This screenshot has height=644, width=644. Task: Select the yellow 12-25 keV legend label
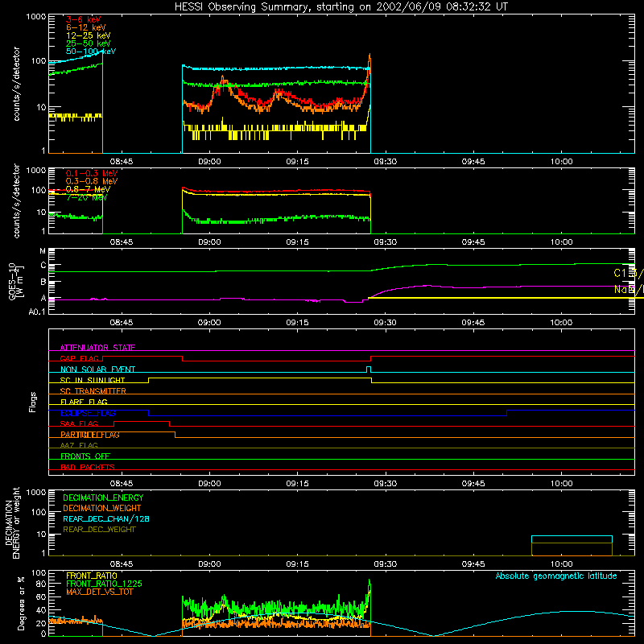(88, 35)
